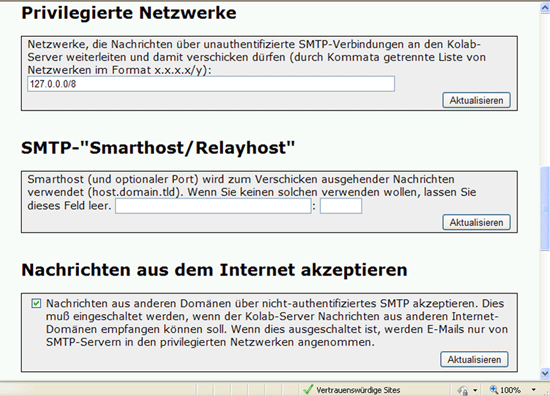This screenshot has width=550, height=396.
Task: Click Aktualisieren in the Smarthost/Relayhost section
Action: [476, 222]
